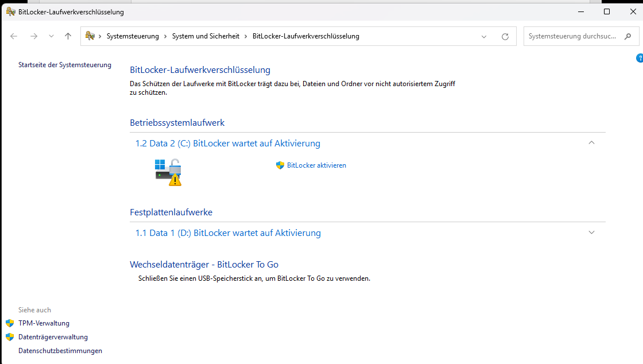643x364 pixels.
Task: Expand the D: drive section chevron
Action: (x=591, y=233)
